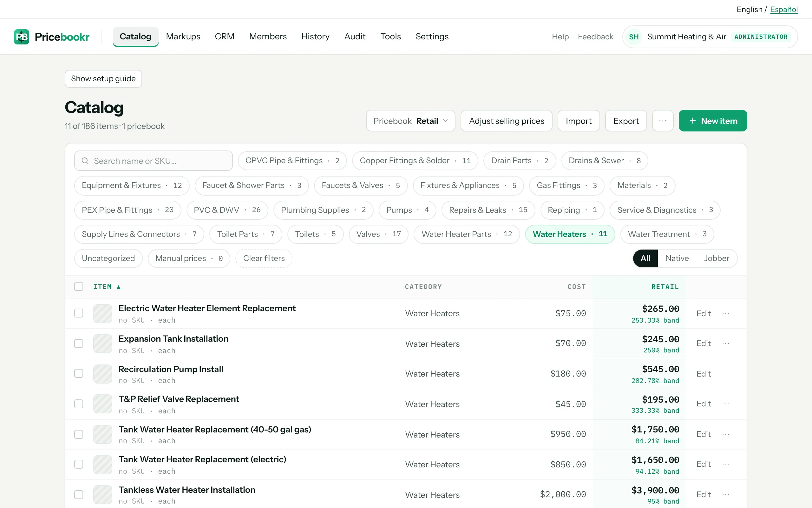Viewport: 812px width, 508px height.
Task: Select the Native source filter
Action: 677,258
